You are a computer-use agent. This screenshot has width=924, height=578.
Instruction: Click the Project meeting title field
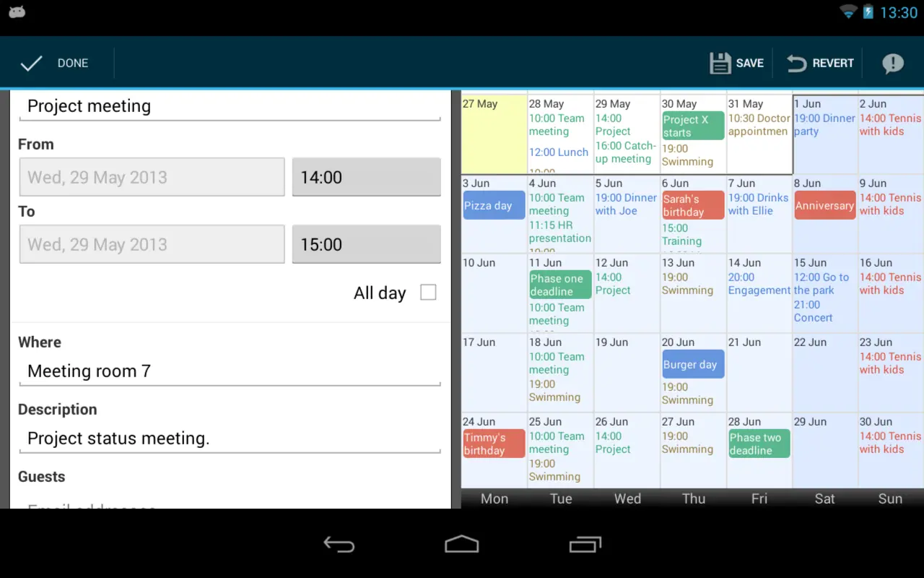[x=230, y=106]
